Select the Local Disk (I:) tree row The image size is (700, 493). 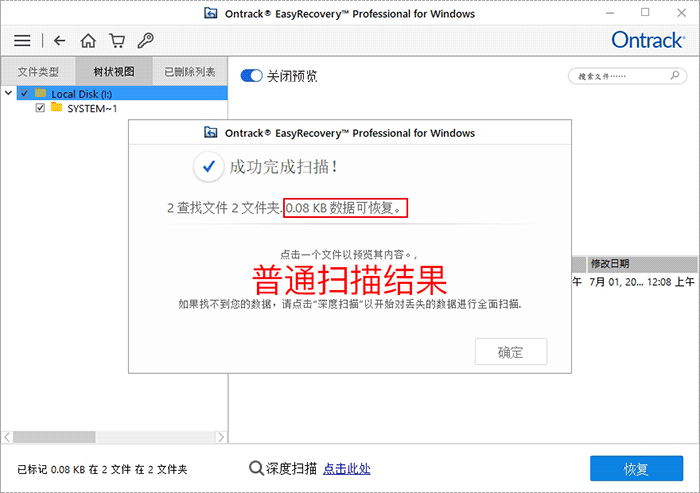[x=122, y=93]
